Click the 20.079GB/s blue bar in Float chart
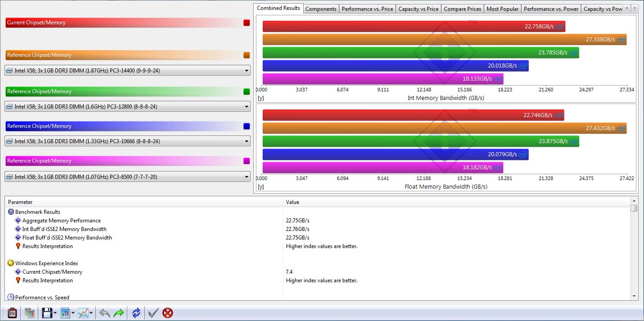The image size is (644, 321). point(396,154)
